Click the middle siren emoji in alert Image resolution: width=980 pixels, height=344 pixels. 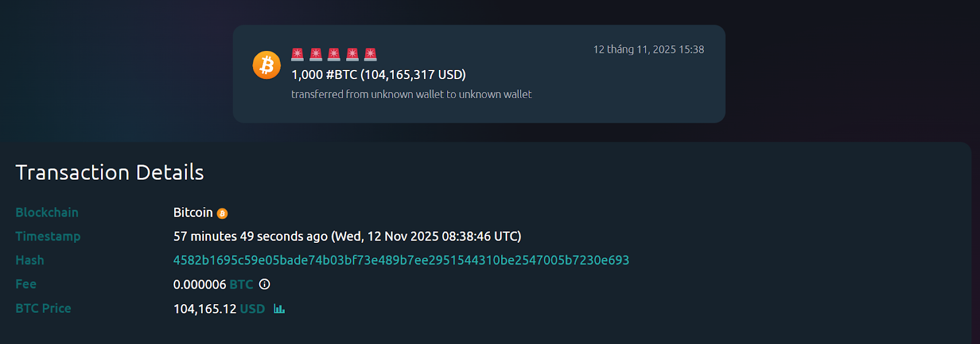(x=334, y=54)
